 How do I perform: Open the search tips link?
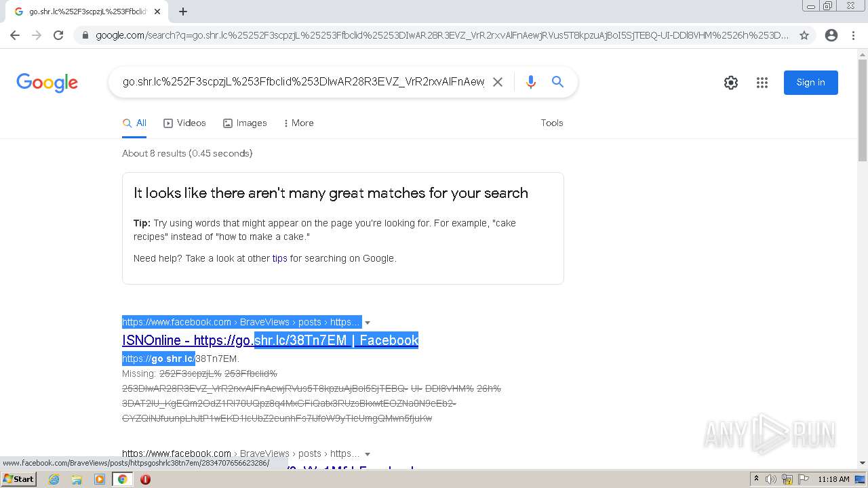(x=279, y=258)
